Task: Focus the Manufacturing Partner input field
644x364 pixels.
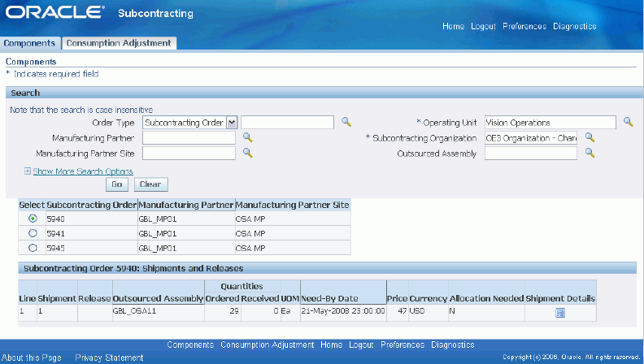Action: point(189,138)
